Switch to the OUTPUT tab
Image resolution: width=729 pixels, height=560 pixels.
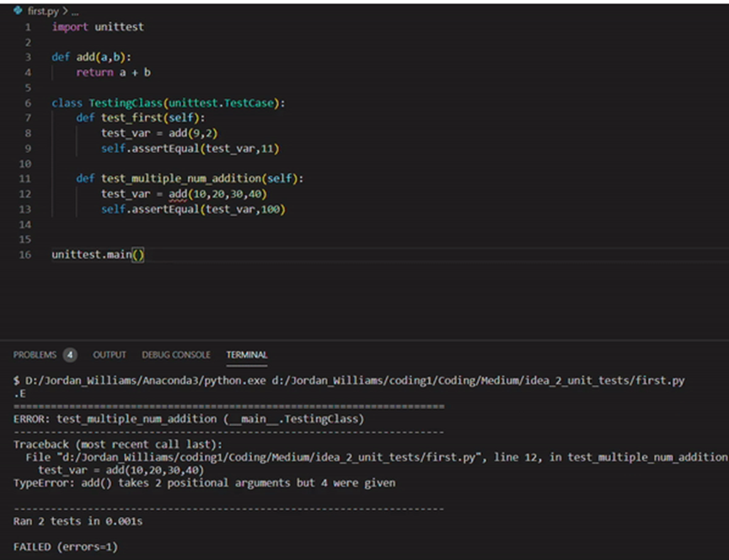pos(110,355)
